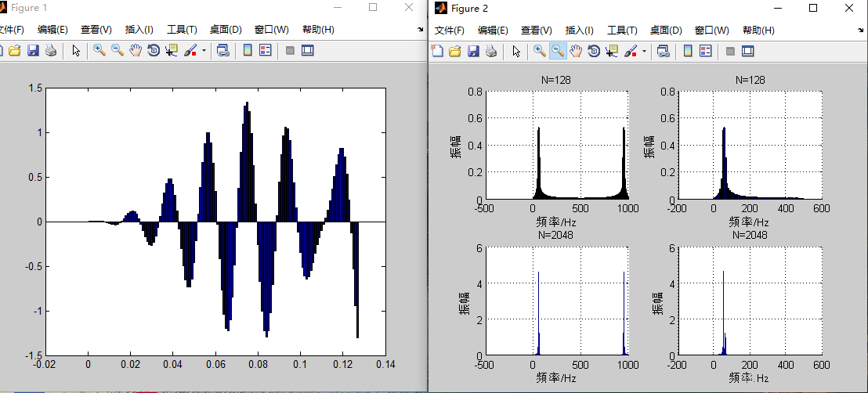The image size is (868, 393).
Task: Activate zoom in tool in Figure 1
Action: click(99, 51)
